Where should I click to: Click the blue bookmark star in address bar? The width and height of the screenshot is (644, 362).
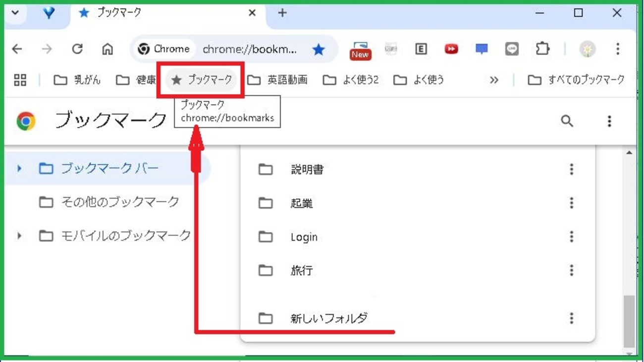[x=319, y=49]
